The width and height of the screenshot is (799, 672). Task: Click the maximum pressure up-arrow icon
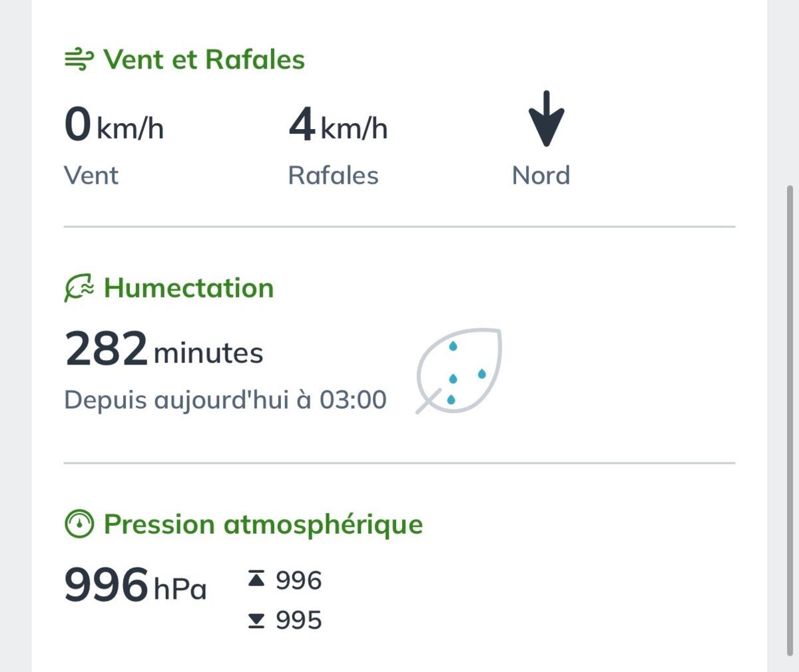click(x=256, y=580)
